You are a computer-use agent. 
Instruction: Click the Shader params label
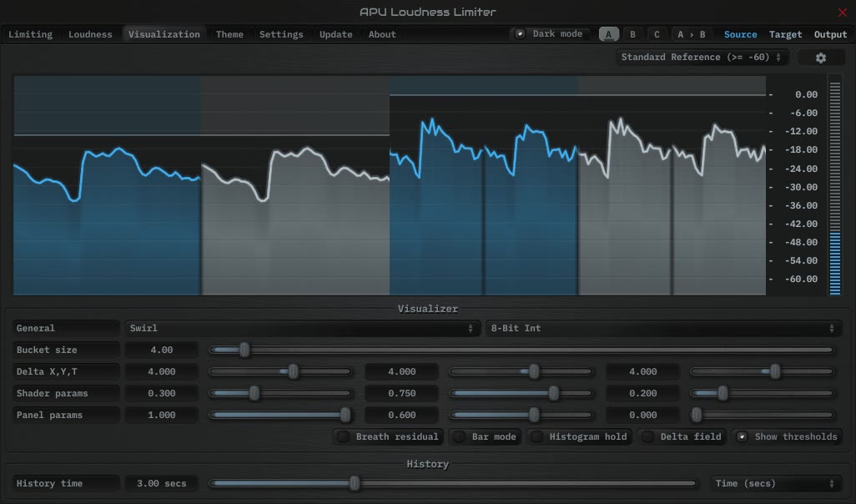click(x=66, y=393)
